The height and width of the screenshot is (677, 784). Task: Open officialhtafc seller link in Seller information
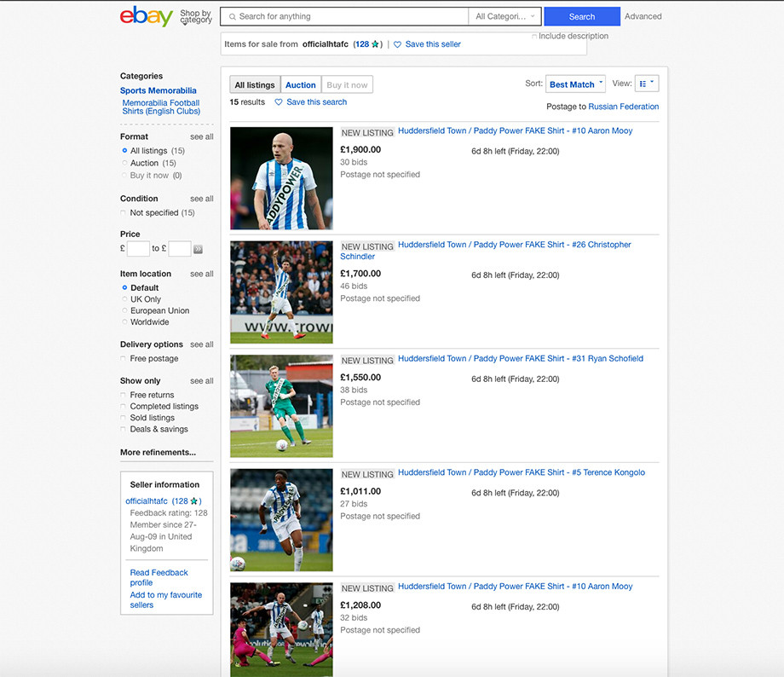point(147,501)
